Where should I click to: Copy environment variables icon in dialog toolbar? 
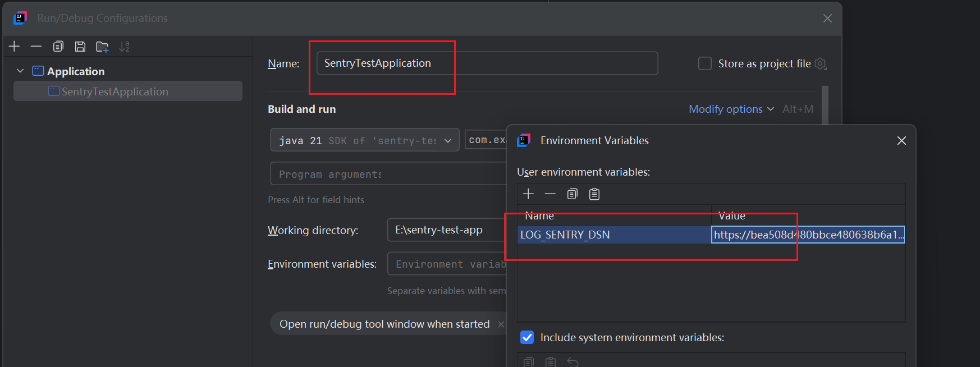coord(572,194)
